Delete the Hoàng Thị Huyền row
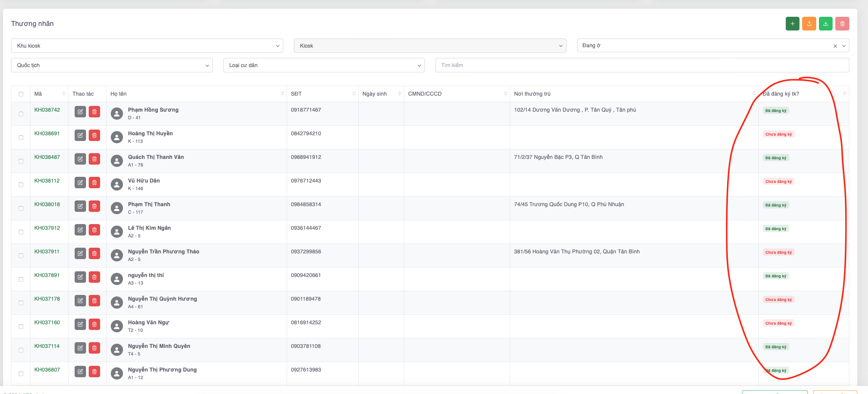This screenshot has width=868, height=394. pyautogui.click(x=94, y=135)
